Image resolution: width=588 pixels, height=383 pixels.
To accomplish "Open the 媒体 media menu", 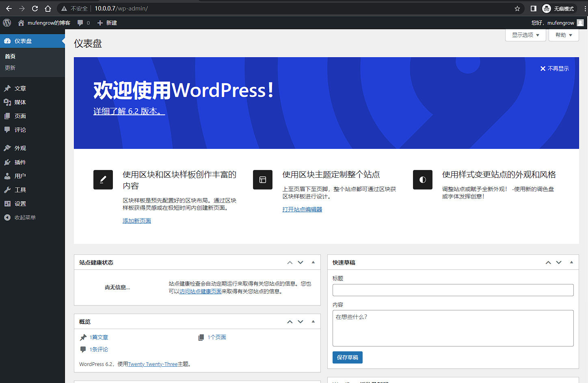I will click(32, 102).
